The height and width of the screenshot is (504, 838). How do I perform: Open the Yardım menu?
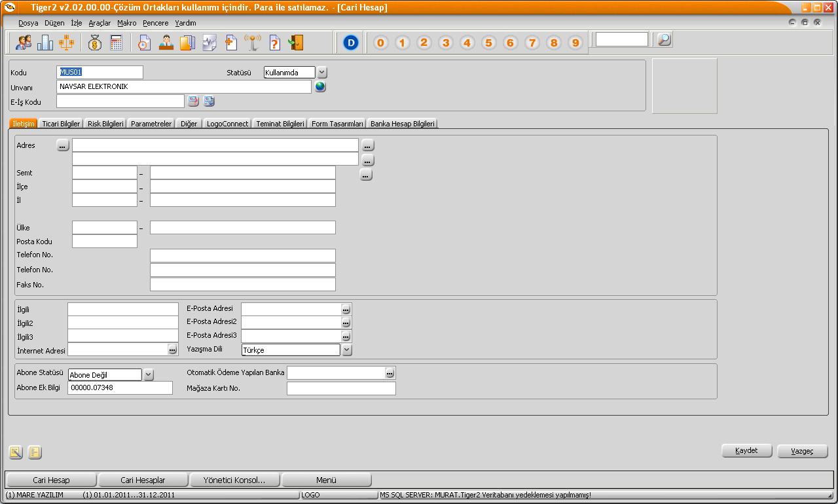[186, 23]
